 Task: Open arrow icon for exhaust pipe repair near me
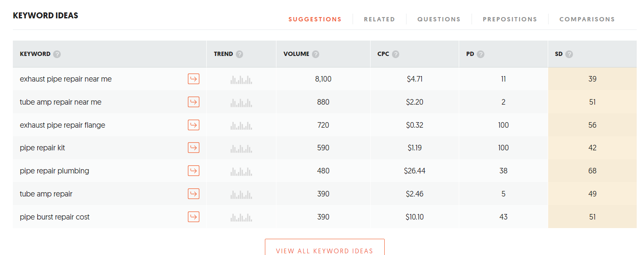pyautogui.click(x=193, y=79)
